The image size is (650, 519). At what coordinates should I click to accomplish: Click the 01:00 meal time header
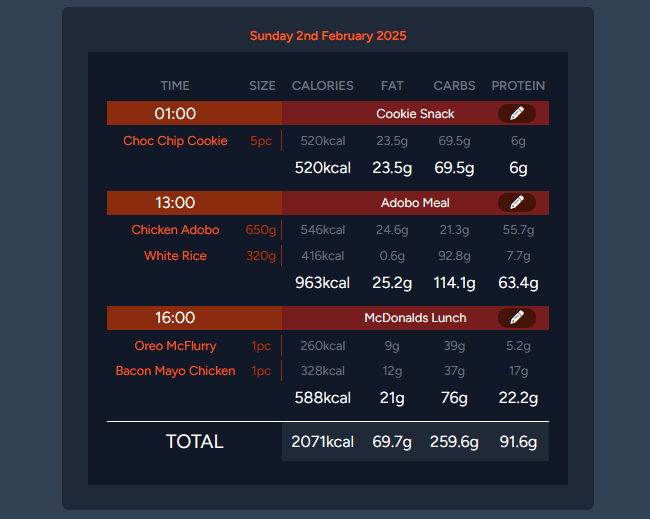click(x=175, y=114)
